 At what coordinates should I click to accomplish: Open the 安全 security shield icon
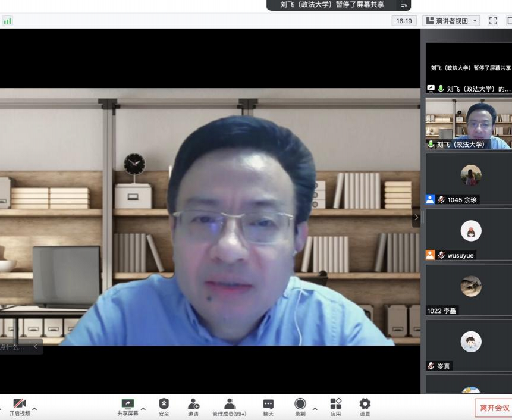pos(164,407)
